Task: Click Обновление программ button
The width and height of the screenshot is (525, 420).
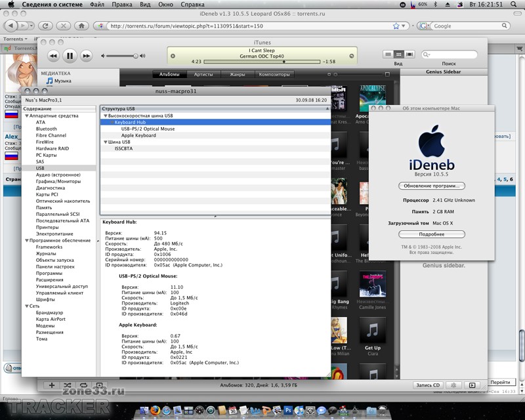Action: [432, 186]
